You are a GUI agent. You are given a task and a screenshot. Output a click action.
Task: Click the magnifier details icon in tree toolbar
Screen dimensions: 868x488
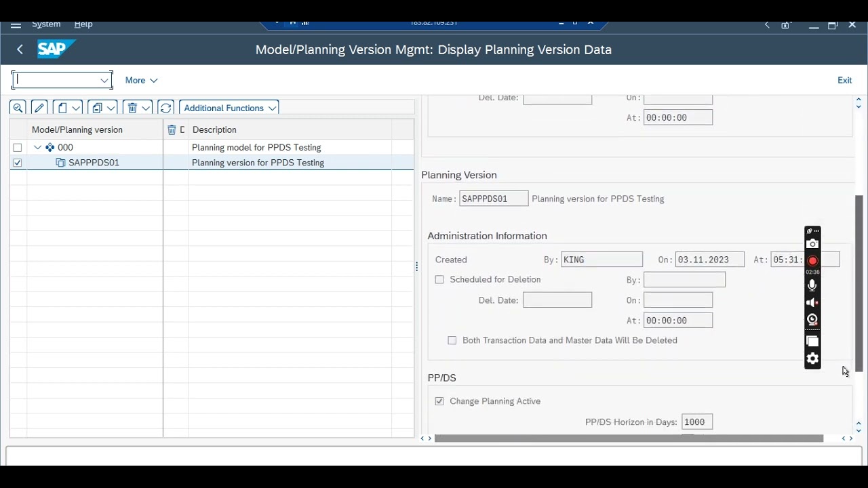point(18,108)
